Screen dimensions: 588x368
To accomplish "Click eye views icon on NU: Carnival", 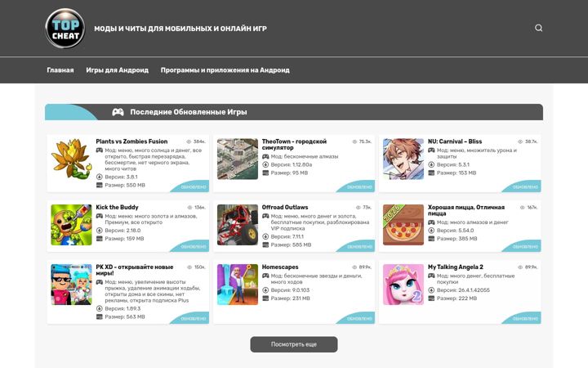I will tap(520, 141).
